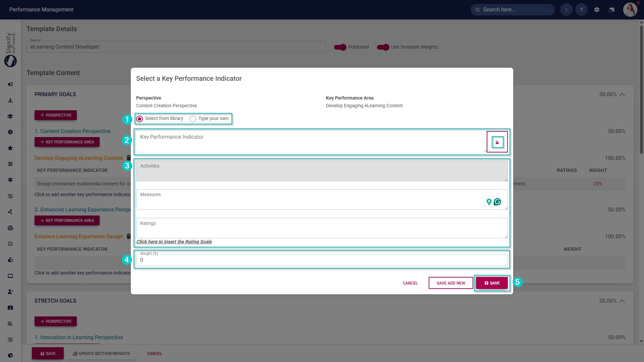Add Key Performance Area under Enhanced Learning Experience
This screenshot has height=362, width=644.
[67, 221]
